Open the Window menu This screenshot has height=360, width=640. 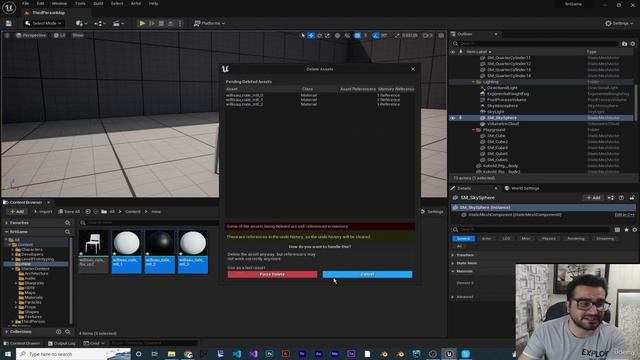point(59,4)
